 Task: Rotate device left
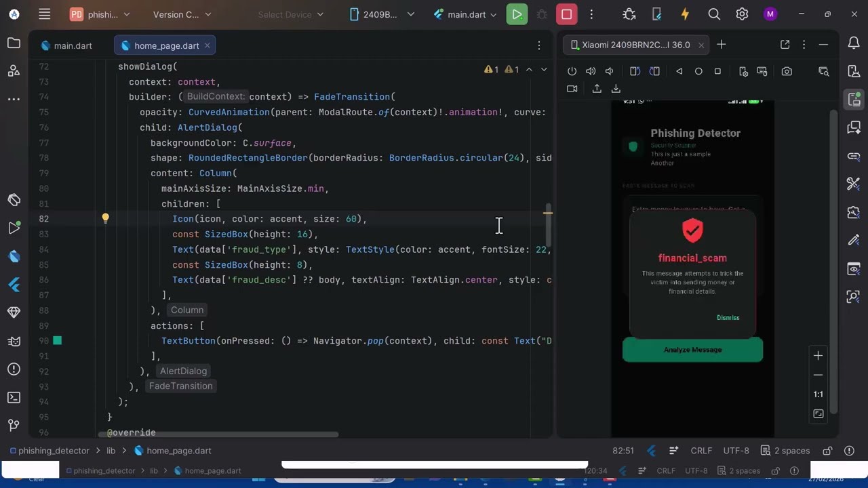[x=635, y=71]
